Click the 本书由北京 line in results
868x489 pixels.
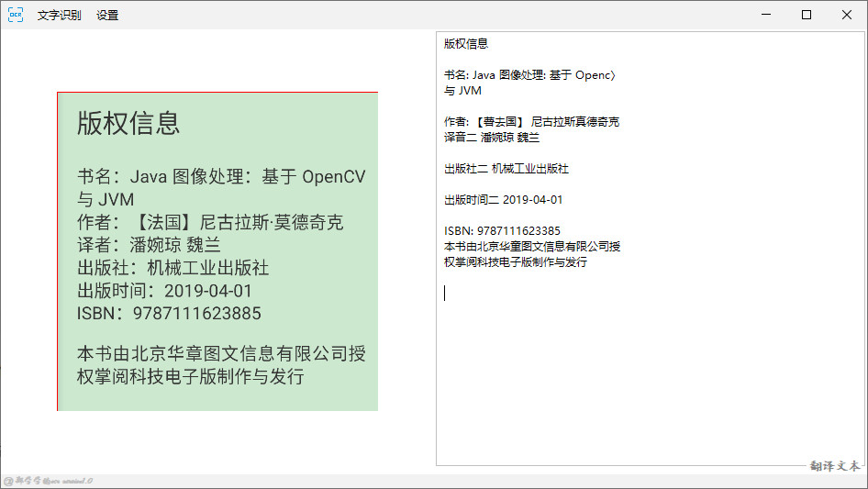pyautogui.click(x=532, y=246)
